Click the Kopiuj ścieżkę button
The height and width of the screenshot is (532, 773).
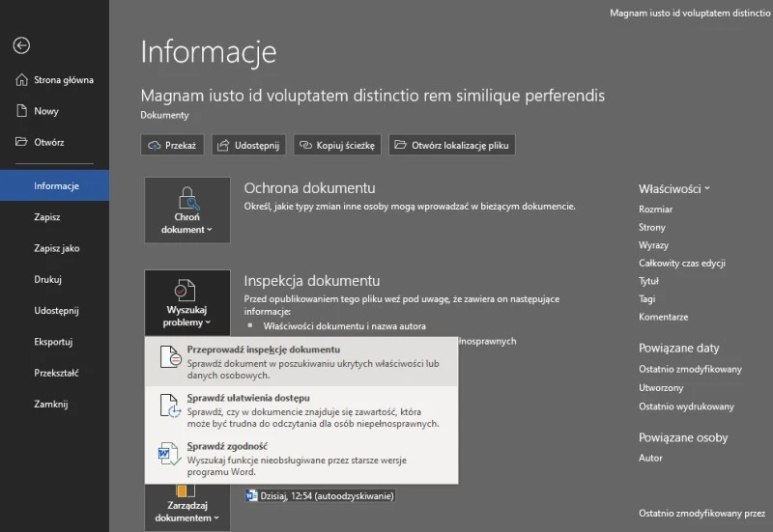(337, 146)
